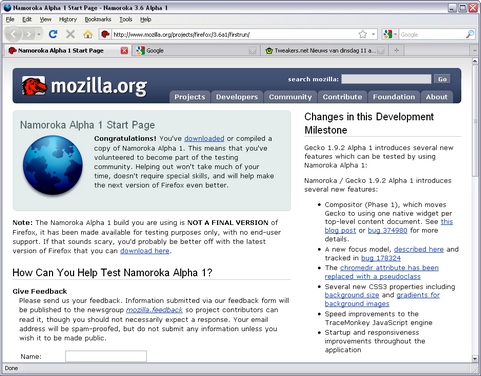
Task: Open a new tab with plus button
Action: [x=396, y=50]
